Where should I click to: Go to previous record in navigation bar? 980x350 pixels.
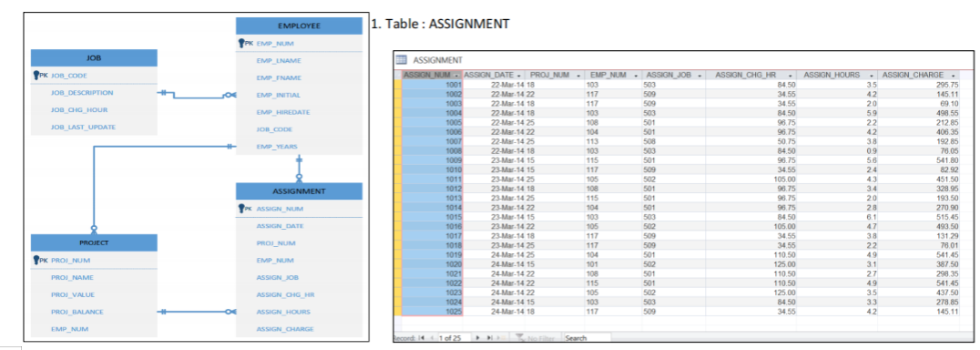[x=433, y=337]
